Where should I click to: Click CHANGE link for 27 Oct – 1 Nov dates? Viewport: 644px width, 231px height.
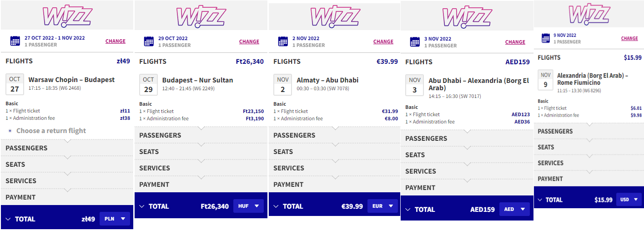click(x=116, y=41)
